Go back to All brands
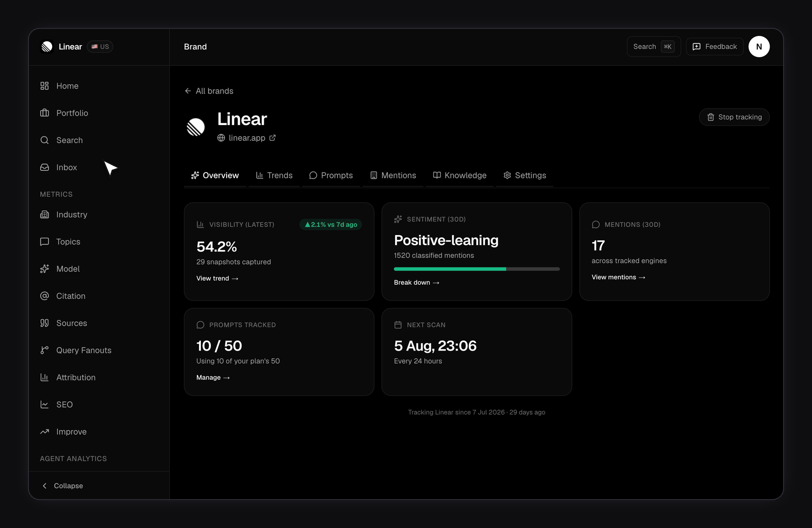The image size is (812, 528). point(209,91)
